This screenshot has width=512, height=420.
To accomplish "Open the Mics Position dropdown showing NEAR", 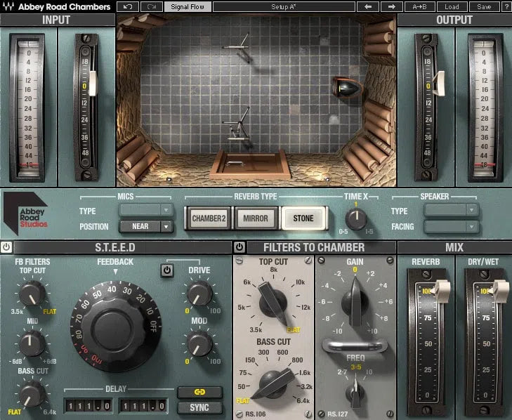I will point(145,227).
